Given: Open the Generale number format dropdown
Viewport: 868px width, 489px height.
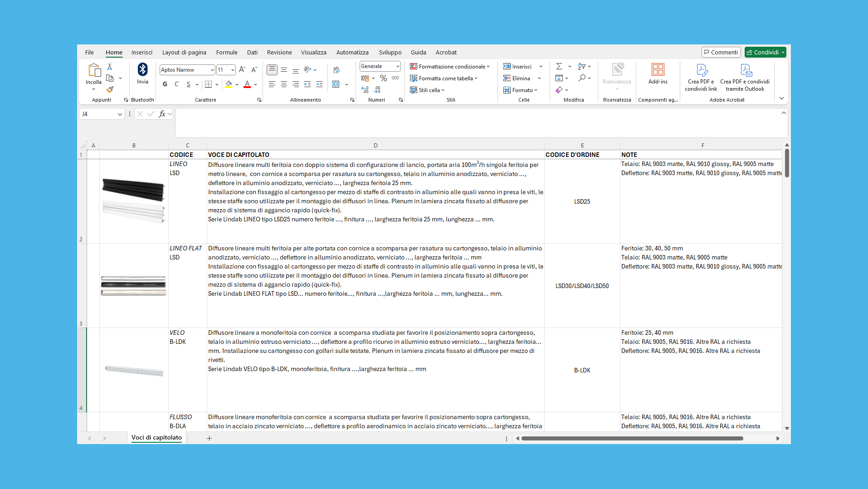Looking at the screenshot, I should coord(398,66).
